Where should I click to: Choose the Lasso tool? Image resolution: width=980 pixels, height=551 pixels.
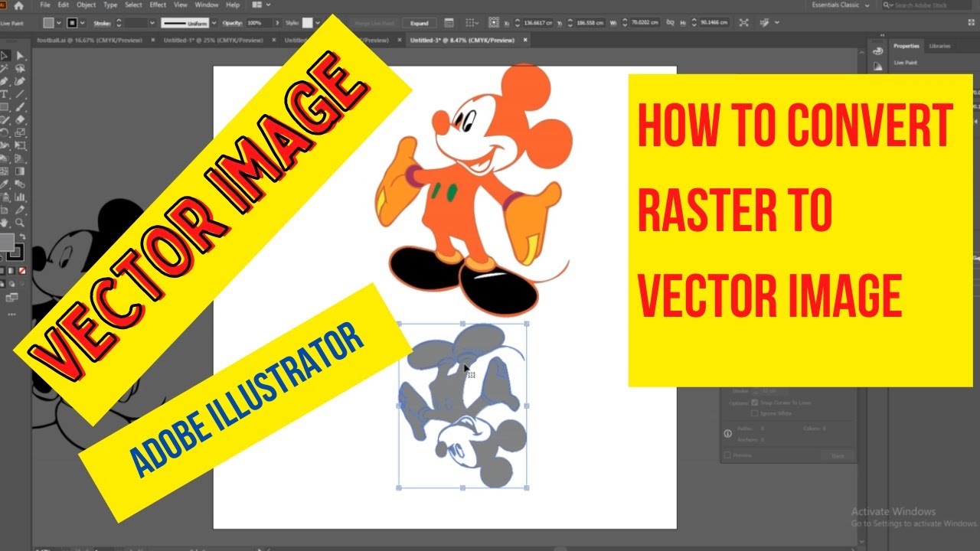pyautogui.click(x=20, y=68)
